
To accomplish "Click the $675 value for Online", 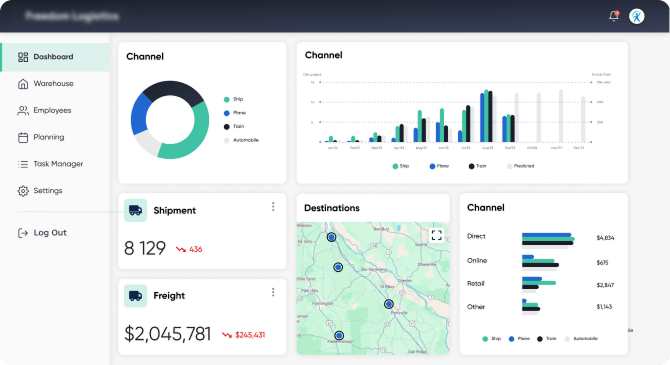I will click(602, 263).
